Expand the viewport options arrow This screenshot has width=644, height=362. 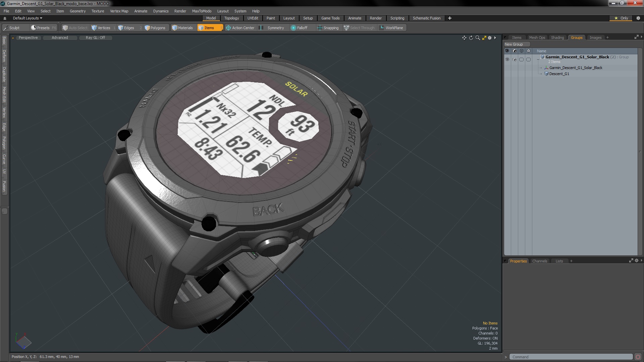(x=495, y=38)
